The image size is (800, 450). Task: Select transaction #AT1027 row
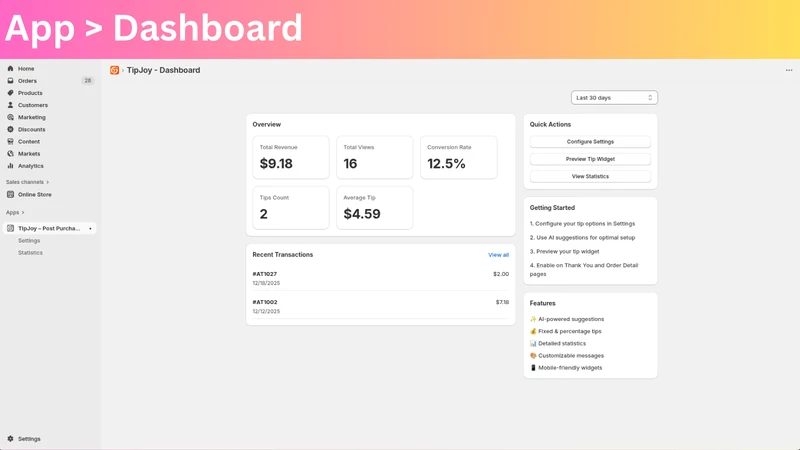pos(381,278)
